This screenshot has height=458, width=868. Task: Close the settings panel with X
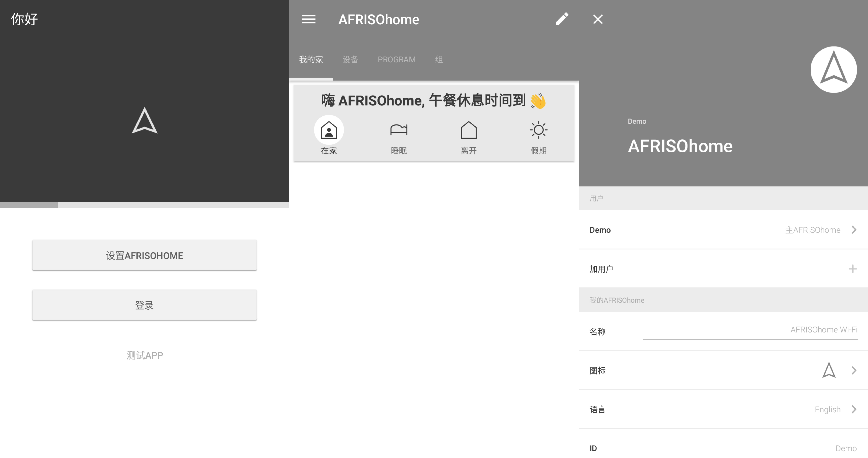click(598, 19)
